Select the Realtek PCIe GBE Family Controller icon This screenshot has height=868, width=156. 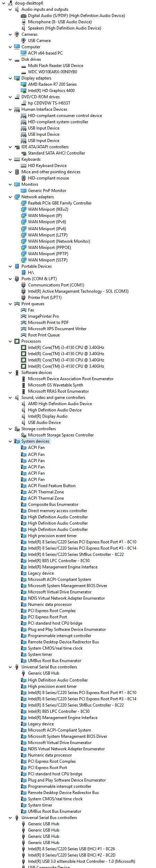24,203
